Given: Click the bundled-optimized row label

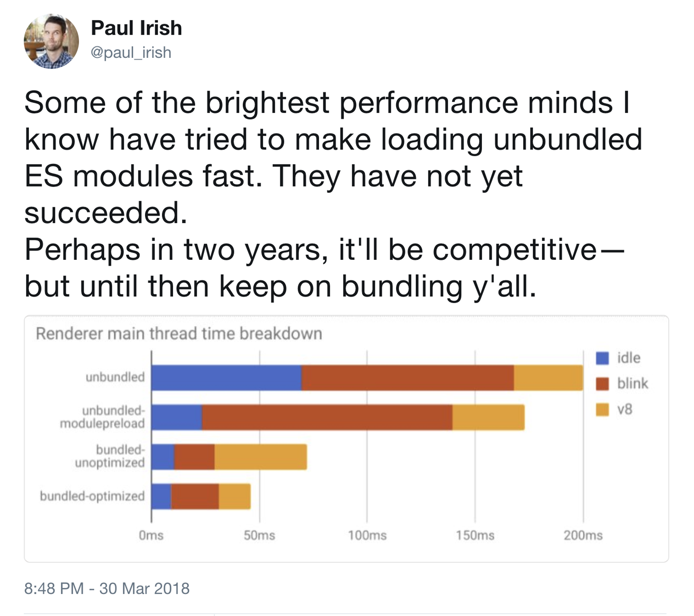Looking at the screenshot, I should pos(92,496).
